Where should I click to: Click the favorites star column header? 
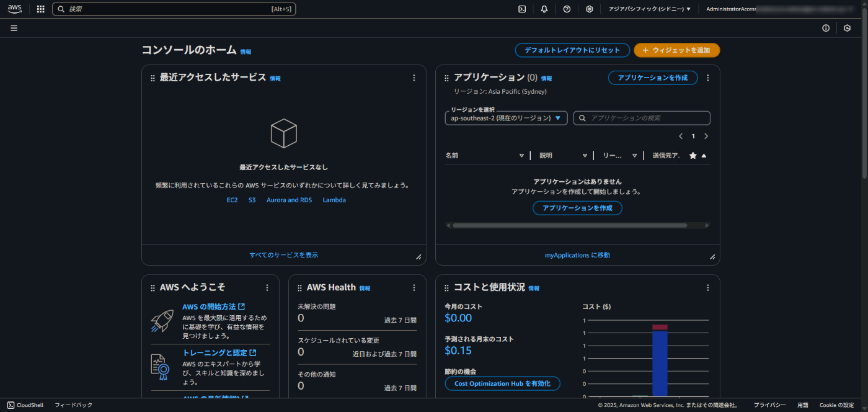click(x=693, y=156)
